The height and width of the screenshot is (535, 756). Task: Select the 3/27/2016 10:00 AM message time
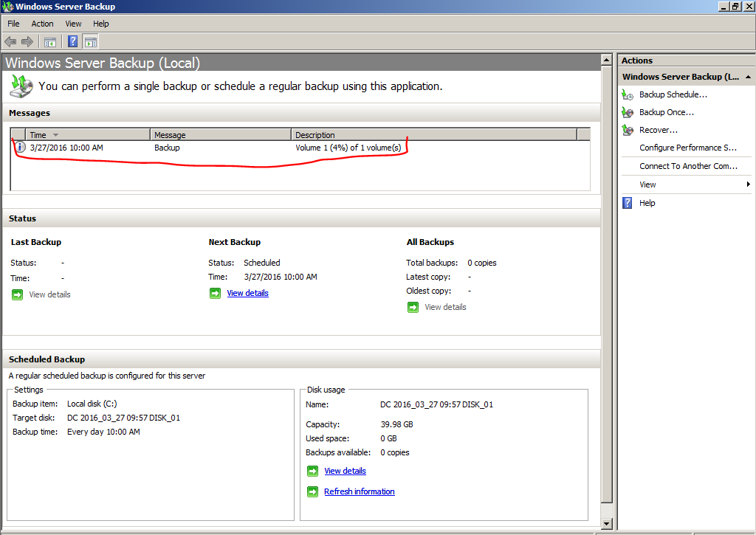tap(66, 148)
